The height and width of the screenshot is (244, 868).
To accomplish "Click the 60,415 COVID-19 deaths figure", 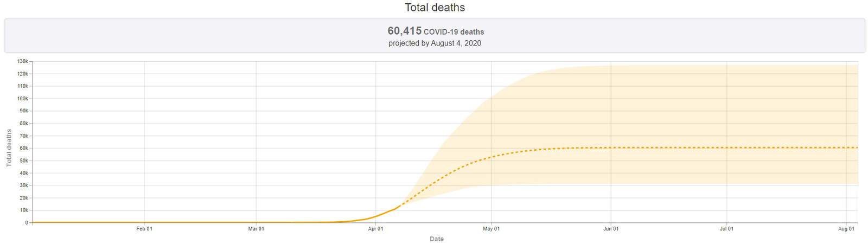I will pos(436,31).
